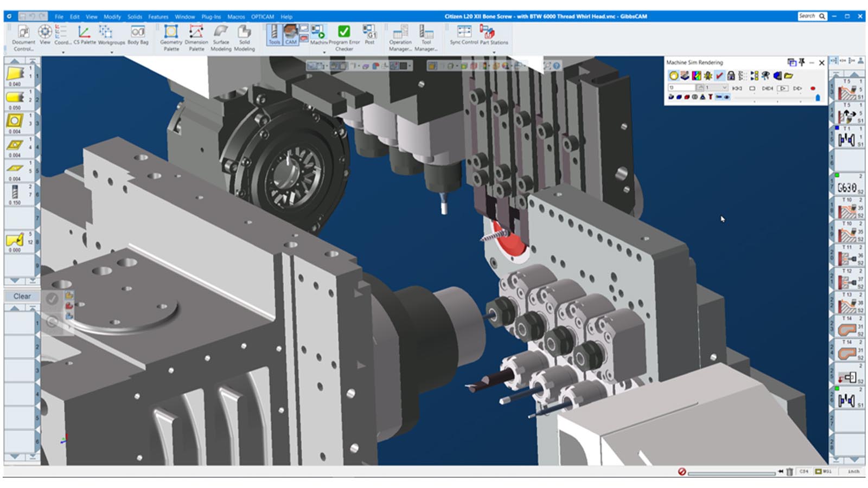
Task: Open the Solids menu
Action: (x=135, y=17)
